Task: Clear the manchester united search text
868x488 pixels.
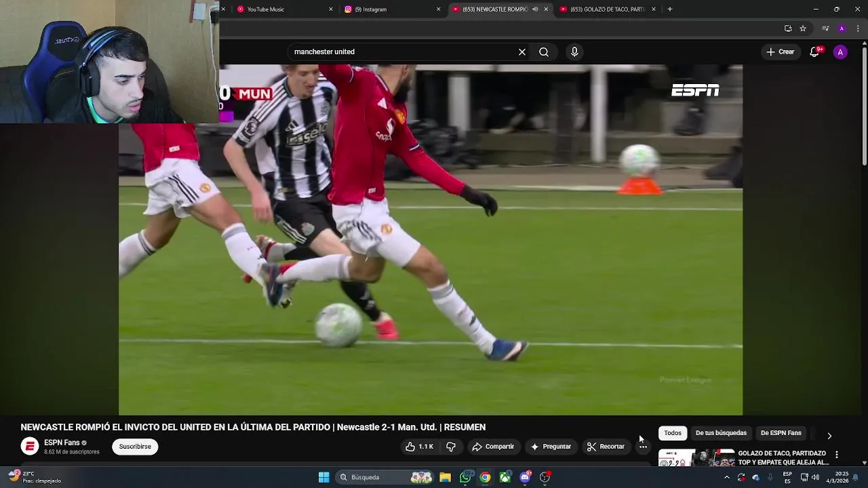Action: [522, 52]
